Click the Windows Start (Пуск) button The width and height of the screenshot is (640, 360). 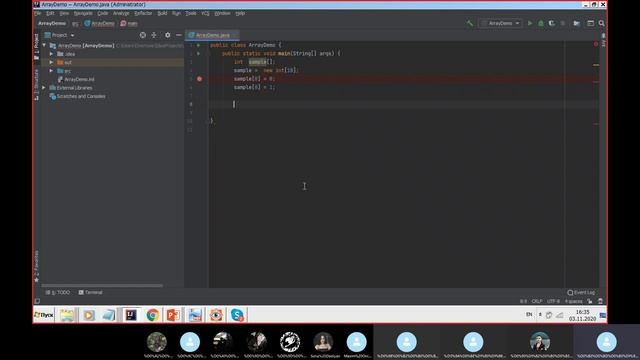44,315
